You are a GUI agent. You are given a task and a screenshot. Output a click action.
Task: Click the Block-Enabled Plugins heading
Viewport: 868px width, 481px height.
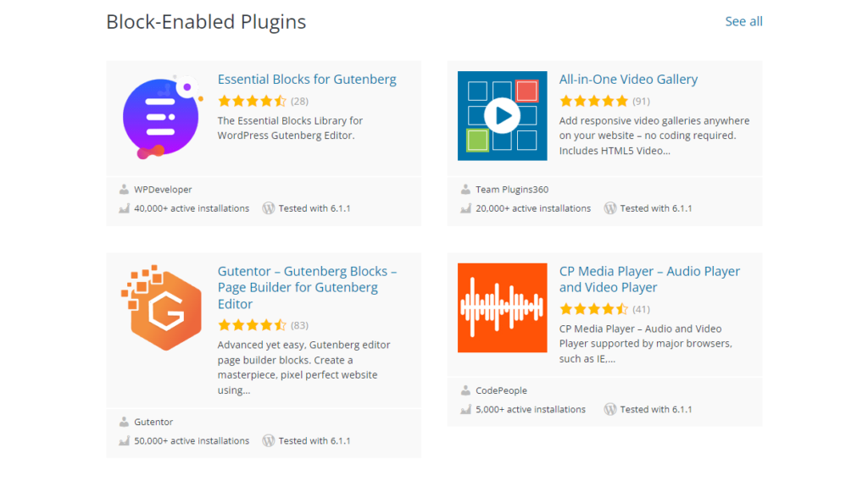(x=206, y=22)
